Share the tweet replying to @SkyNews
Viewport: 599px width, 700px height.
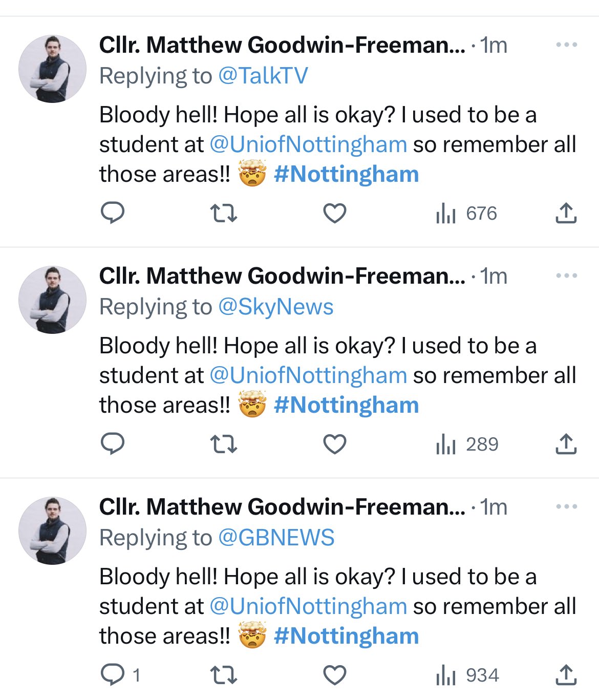tap(566, 444)
